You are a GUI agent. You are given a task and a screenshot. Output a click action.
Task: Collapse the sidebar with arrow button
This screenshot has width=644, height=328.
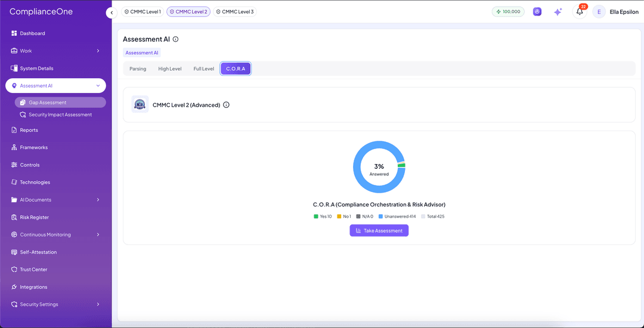tap(112, 13)
